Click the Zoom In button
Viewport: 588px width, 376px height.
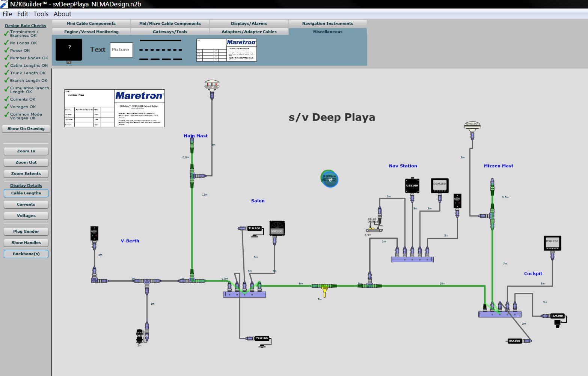click(26, 151)
